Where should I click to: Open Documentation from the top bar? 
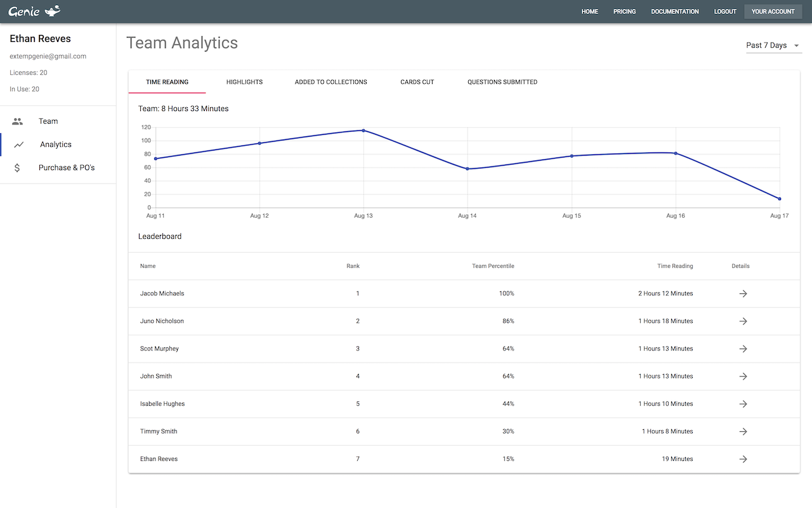click(x=675, y=11)
